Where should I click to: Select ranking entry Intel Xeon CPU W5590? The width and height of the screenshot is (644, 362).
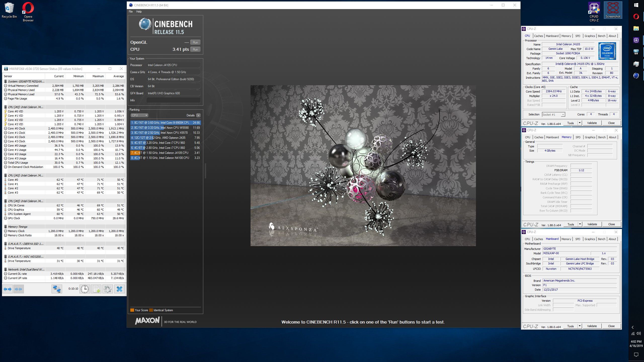(x=166, y=128)
